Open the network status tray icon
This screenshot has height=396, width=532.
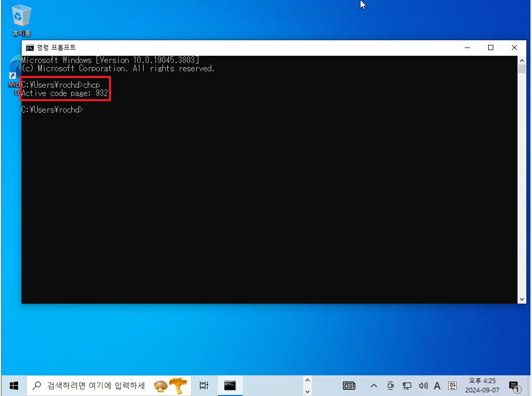click(407, 386)
